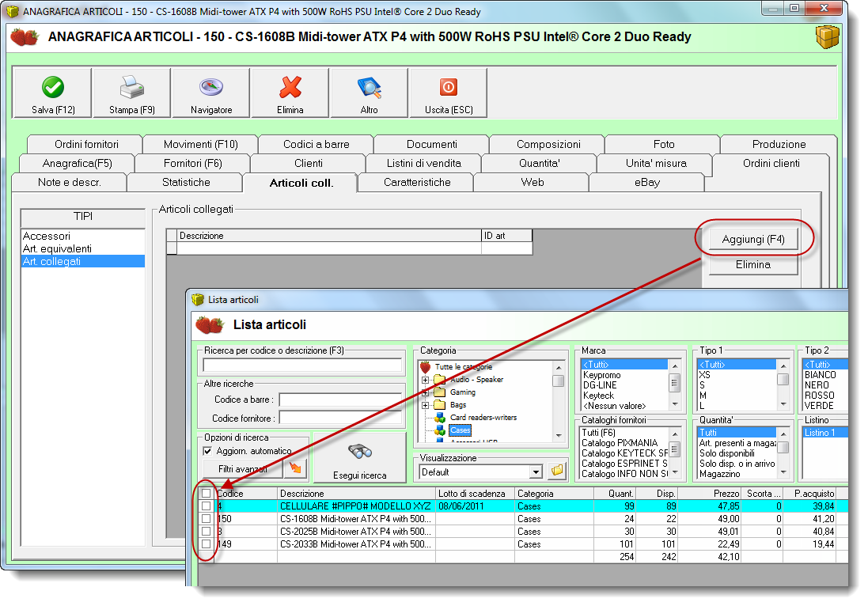The image size is (868, 606).
Task: Switch to the Caratteristiche tab
Action: pyautogui.click(x=417, y=182)
